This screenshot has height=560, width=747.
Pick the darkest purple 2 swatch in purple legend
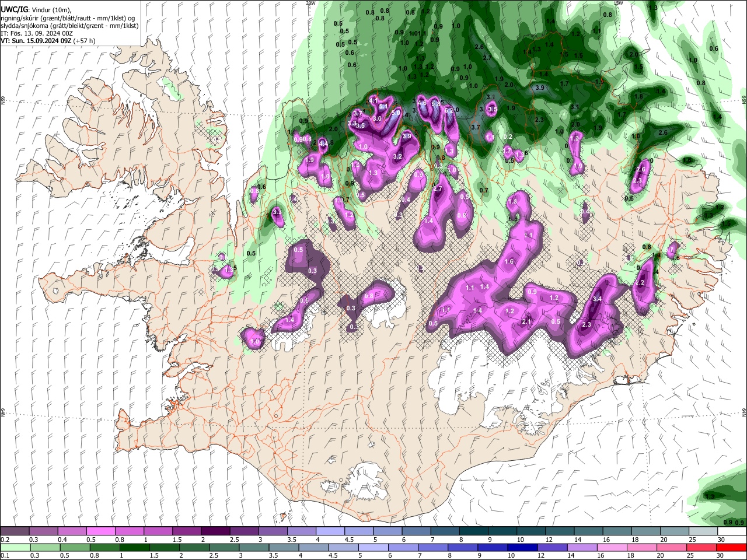[215, 531]
